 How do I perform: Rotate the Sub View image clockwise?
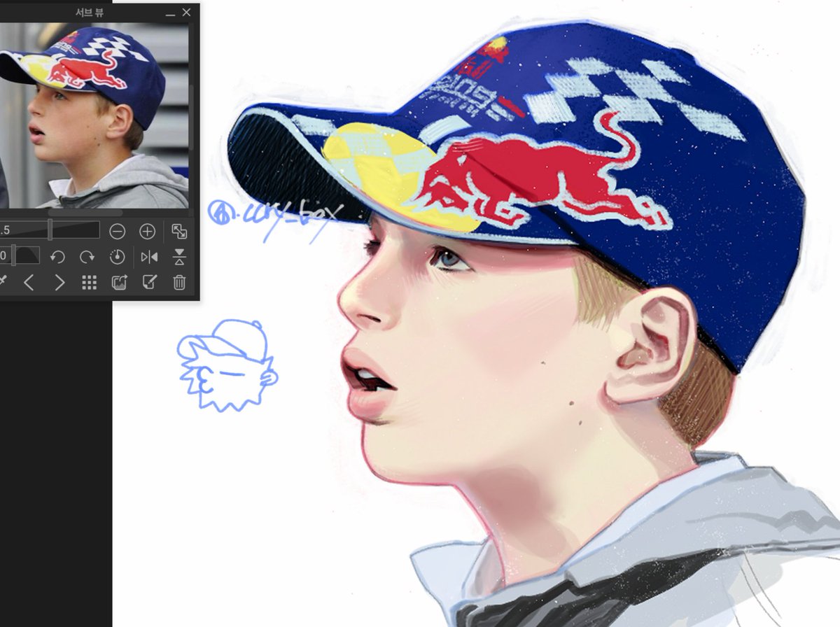(x=87, y=257)
